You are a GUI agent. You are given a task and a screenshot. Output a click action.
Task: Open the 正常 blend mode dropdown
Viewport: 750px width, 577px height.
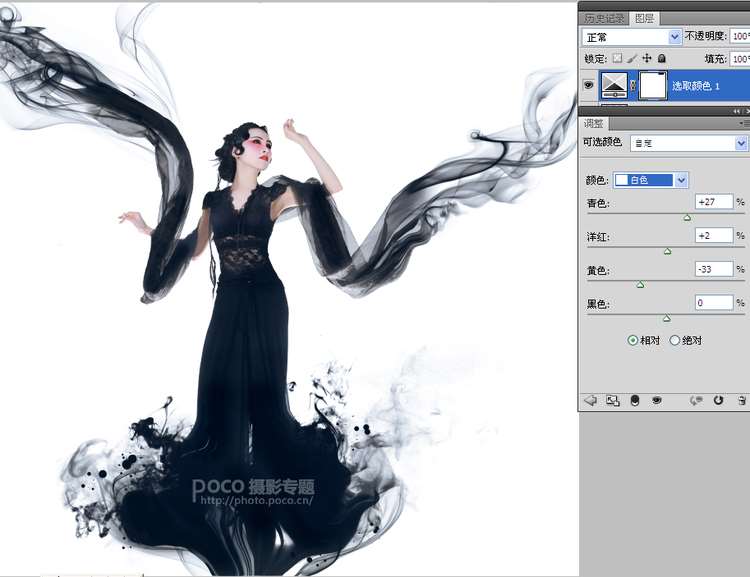[632, 36]
